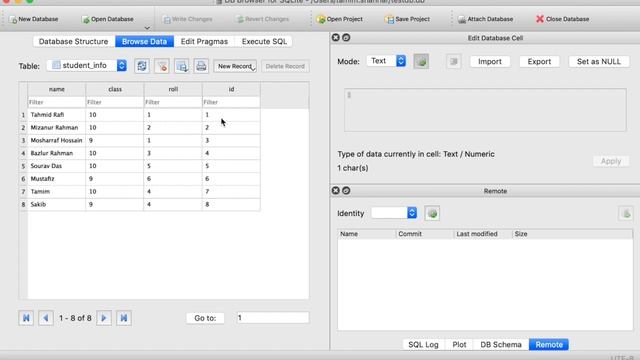Undock the Remote panel
Screen dimensions: 640x360
tap(346, 191)
